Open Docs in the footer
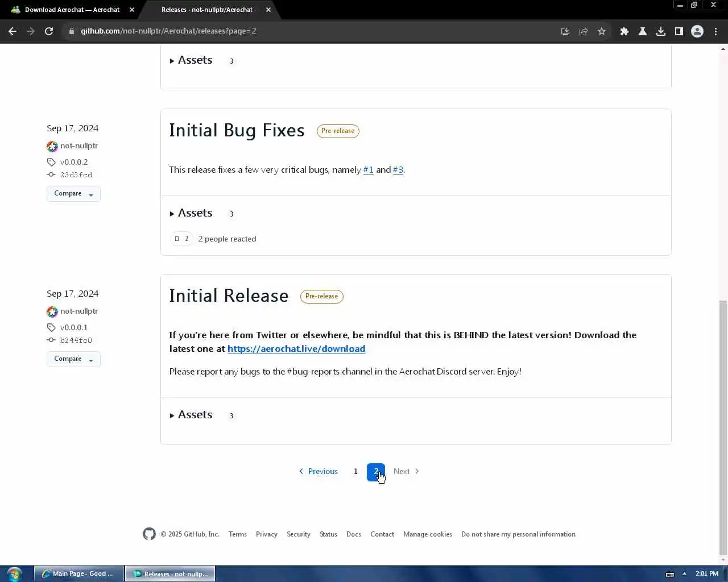 [x=354, y=534]
